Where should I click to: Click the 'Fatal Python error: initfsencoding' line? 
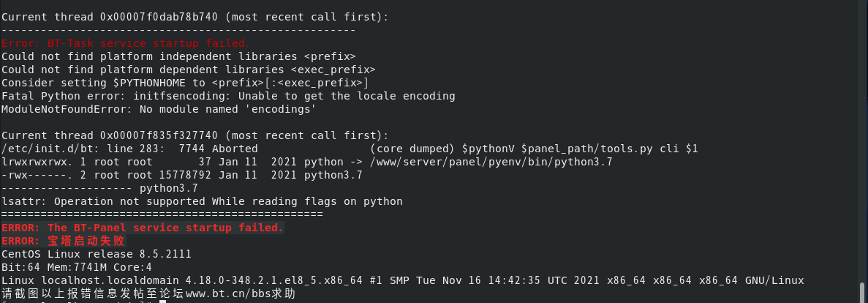pyautogui.click(x=228, y=96)
